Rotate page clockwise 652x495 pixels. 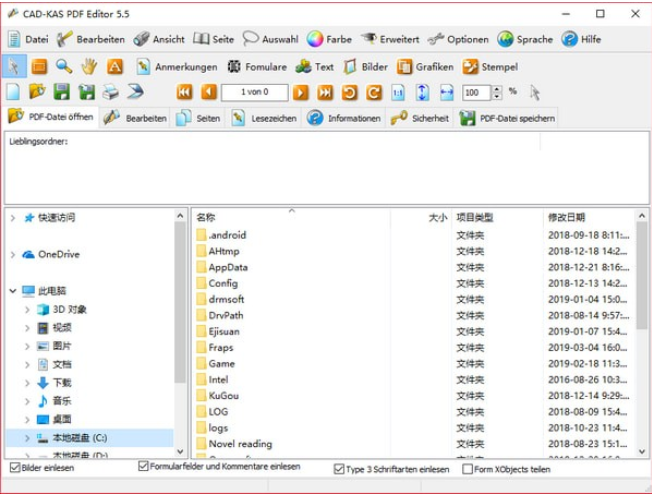pyautogui.click(x=374, y=92)
